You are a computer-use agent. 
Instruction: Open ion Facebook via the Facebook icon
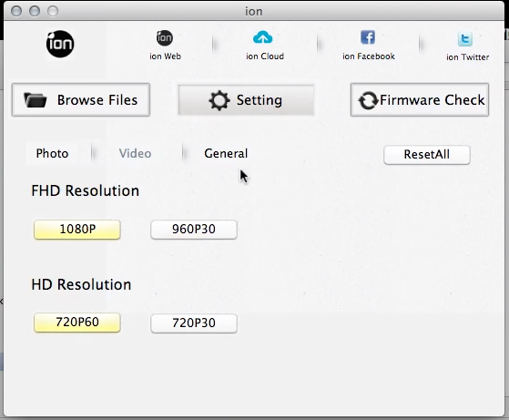[x=368, y=37]
